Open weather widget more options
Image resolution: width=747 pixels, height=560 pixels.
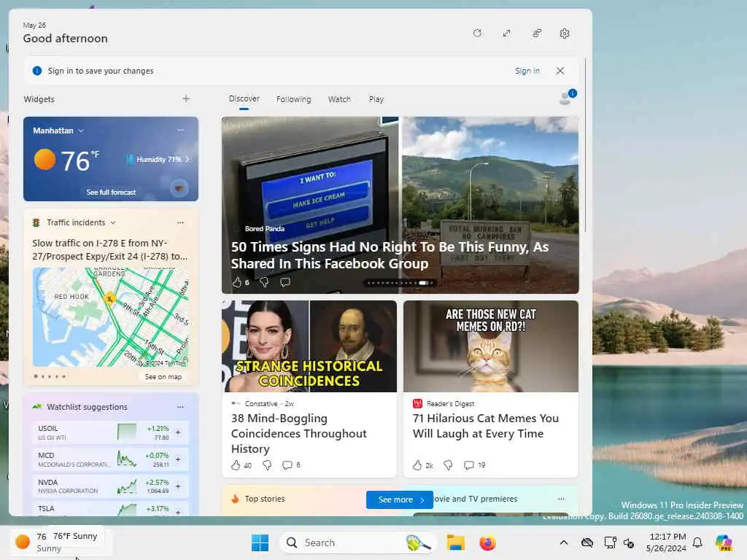tap(180, 130)
